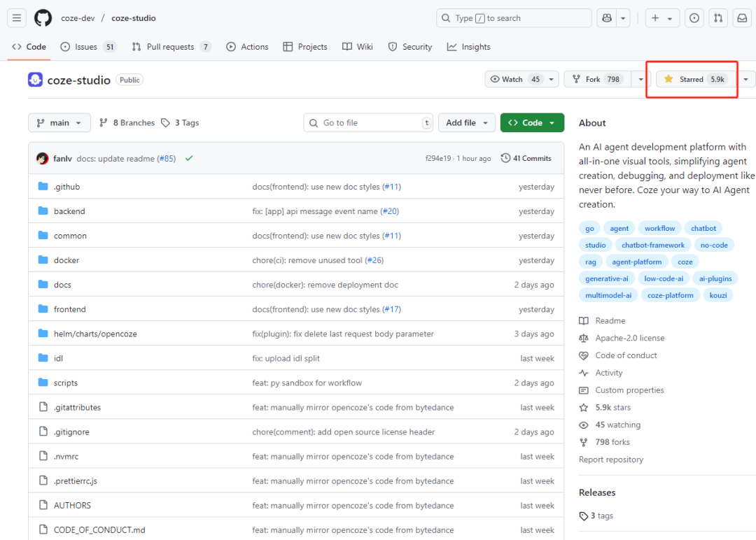Click the fanlv author avatar
This screenshot has width=756, height=540.
43,159
